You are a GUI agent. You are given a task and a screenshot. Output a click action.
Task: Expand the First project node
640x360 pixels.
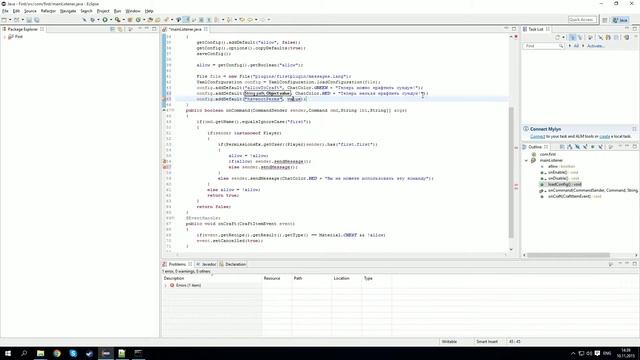coord(4,37)
